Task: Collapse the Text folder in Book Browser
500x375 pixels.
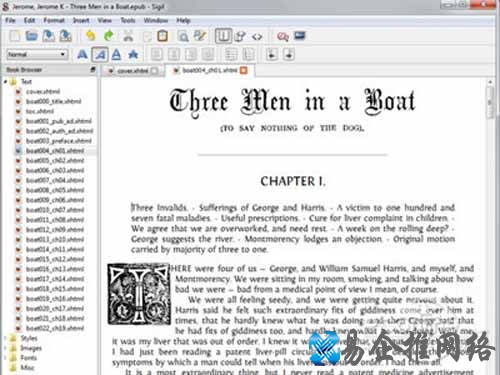Action: point(6,81)
